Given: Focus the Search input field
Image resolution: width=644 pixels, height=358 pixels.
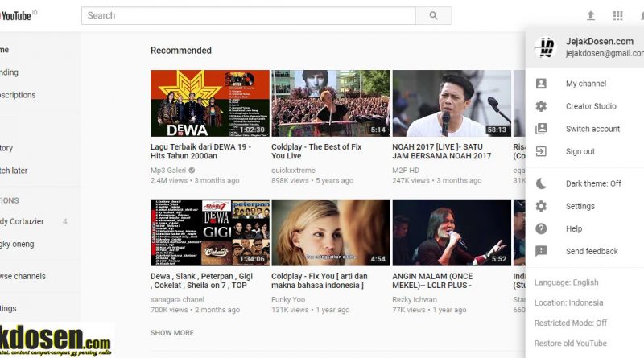Looking at the screenshot, I should click(249, 15).
